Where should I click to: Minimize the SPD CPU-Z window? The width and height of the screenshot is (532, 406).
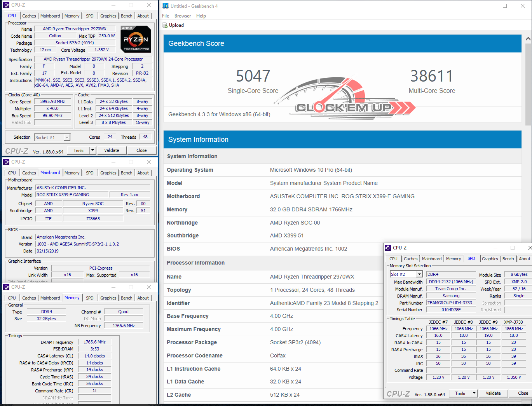tap(495, 248)
